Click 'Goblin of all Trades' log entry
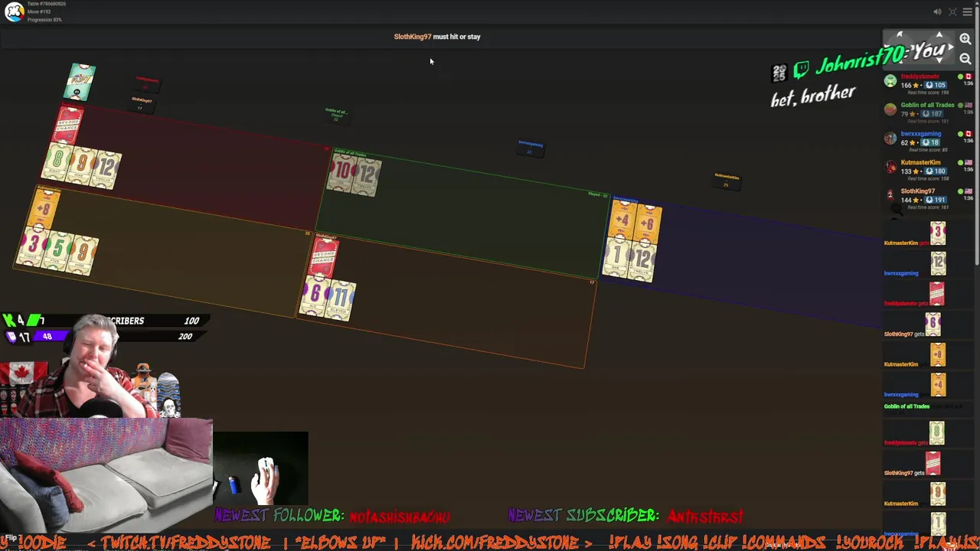Viewport: 980px width, 551px height. (x=906, y=406)
